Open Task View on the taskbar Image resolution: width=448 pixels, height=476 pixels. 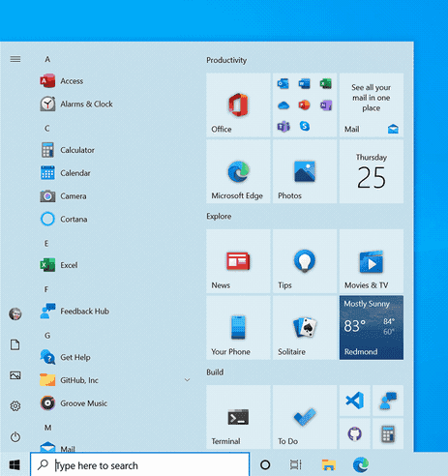tap(295, 464)
